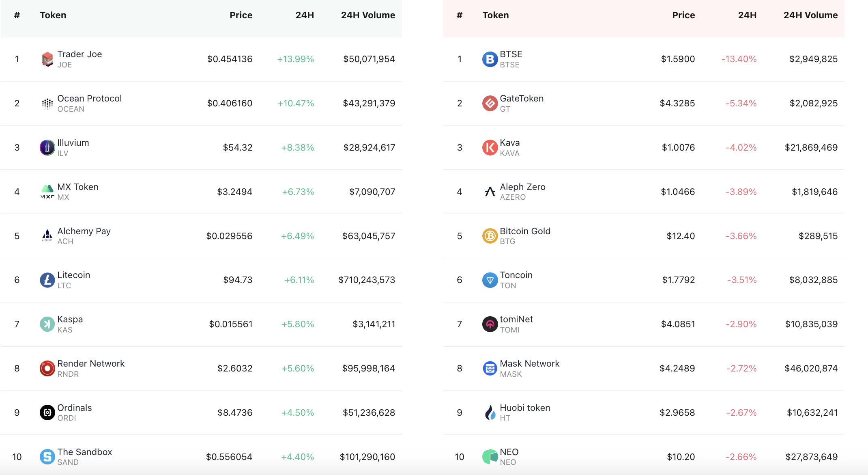Click the Trader Joe token icon
Viewport: 868px width, 475px height.
point(47,59)
